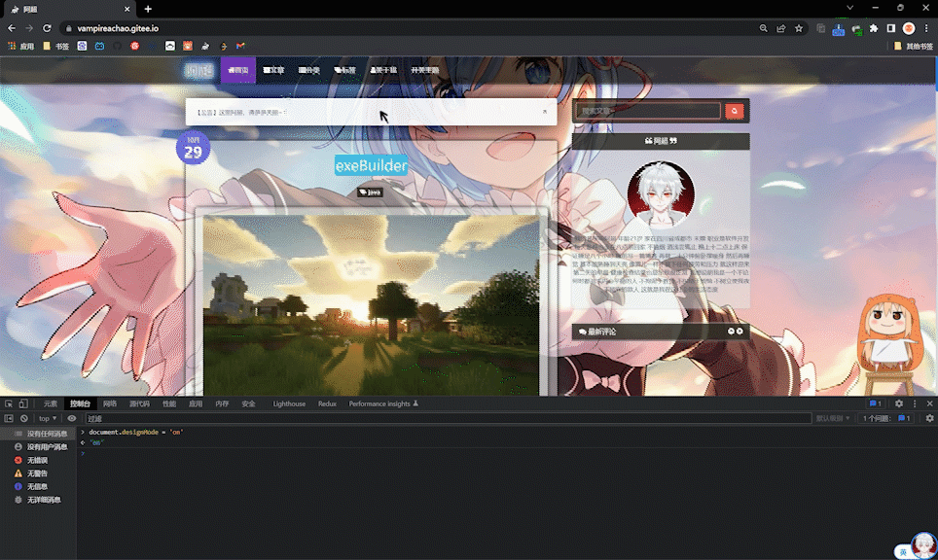Expand the '无错误' message filter group
Viewport: 938px width, 560px height.
pyautogui.click(x=39, y=460)
